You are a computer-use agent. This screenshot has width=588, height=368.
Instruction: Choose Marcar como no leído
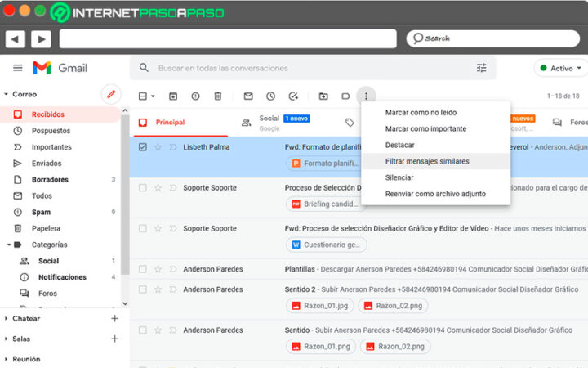pos(435,113)
